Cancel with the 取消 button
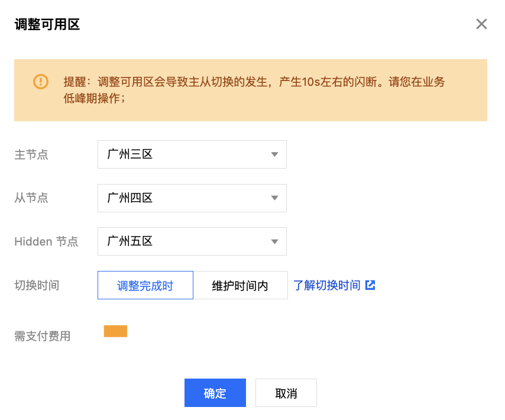 286,393
